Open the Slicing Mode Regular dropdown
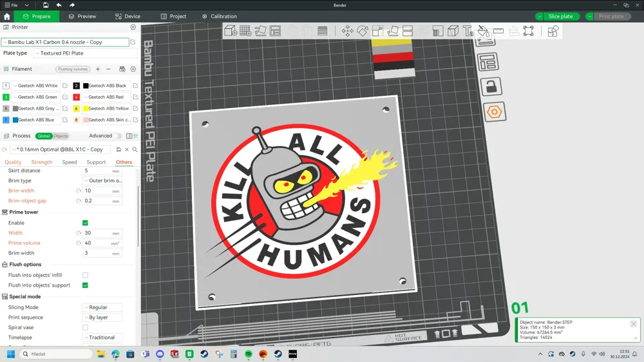Screen dimensions: 644x362 (102, 307)
